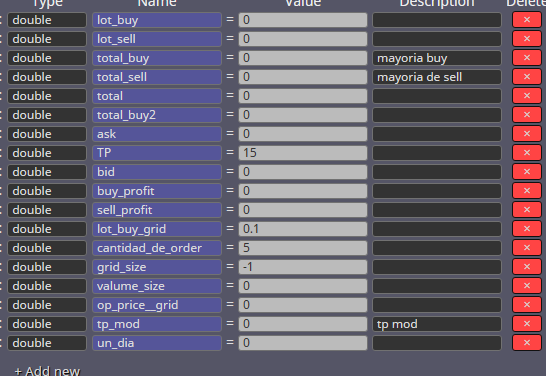Change the type of bid variable
The width and height of the screenshot is (546, 376).
pyautogui.click(x=47, y=172)
